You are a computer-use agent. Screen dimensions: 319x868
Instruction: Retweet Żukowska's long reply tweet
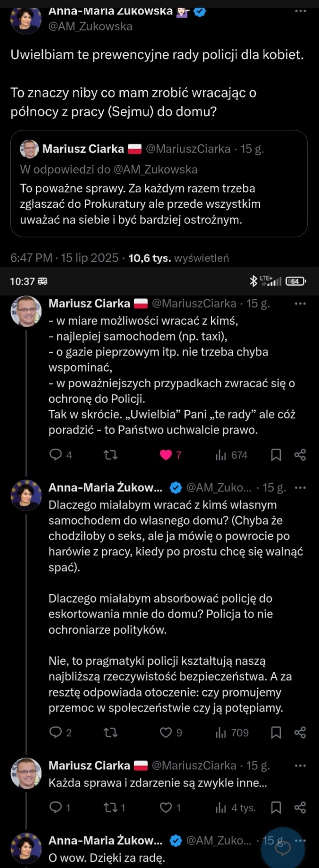(110, 733)
